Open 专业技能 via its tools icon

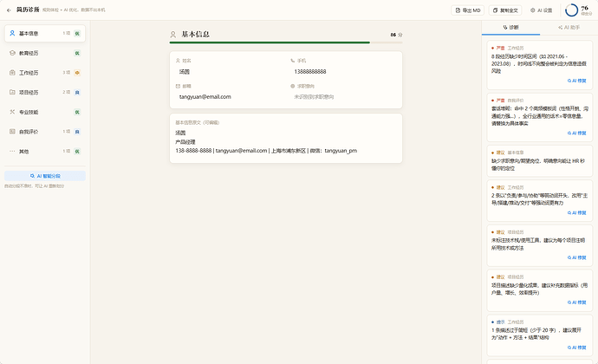[x=12, y=112]
